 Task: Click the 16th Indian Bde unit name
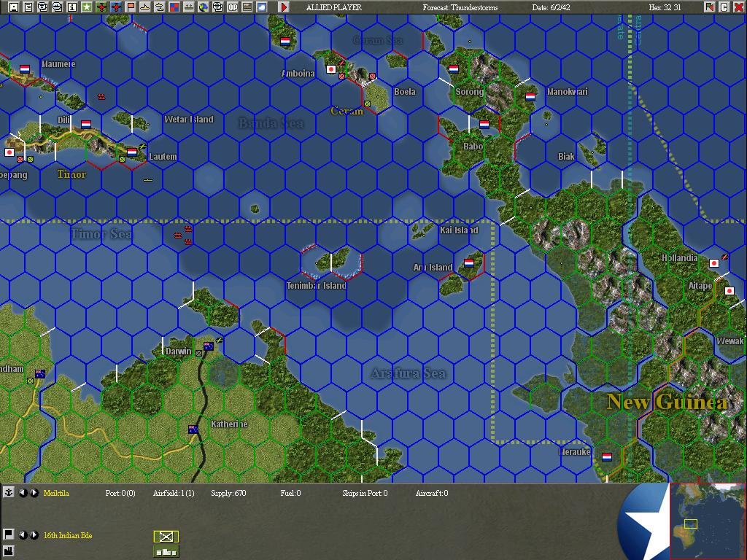[x=68, y=535]
